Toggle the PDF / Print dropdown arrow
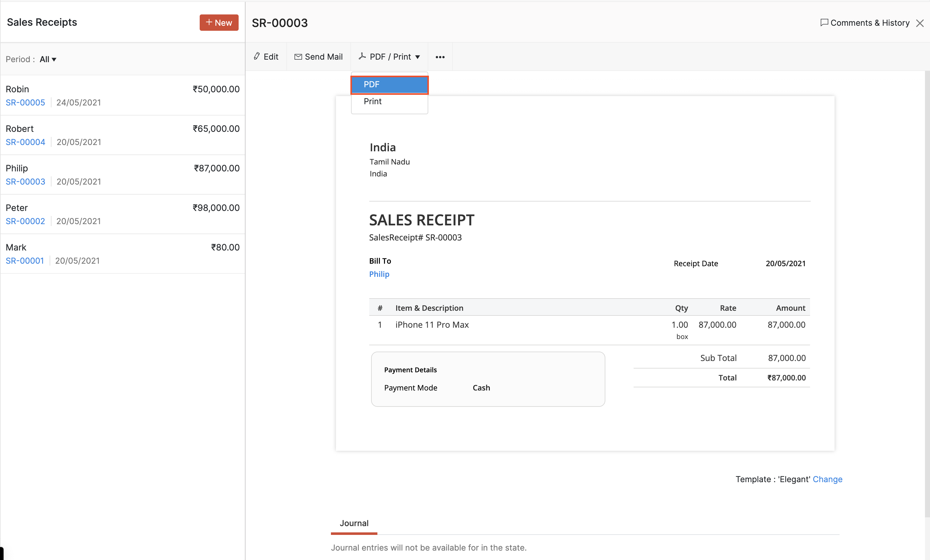 (418, 57)
